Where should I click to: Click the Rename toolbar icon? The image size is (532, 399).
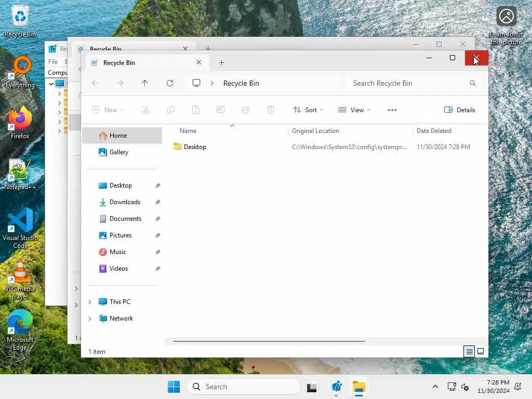point(220,110)
